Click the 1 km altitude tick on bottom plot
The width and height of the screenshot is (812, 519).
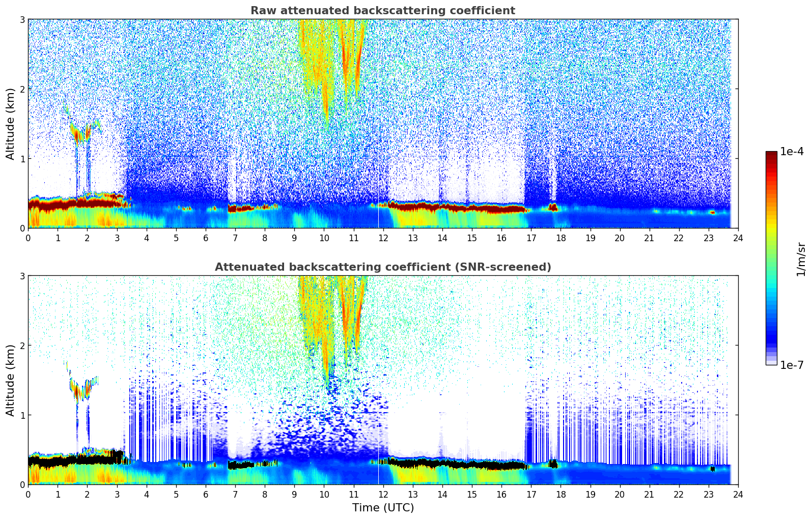(22, 415)
